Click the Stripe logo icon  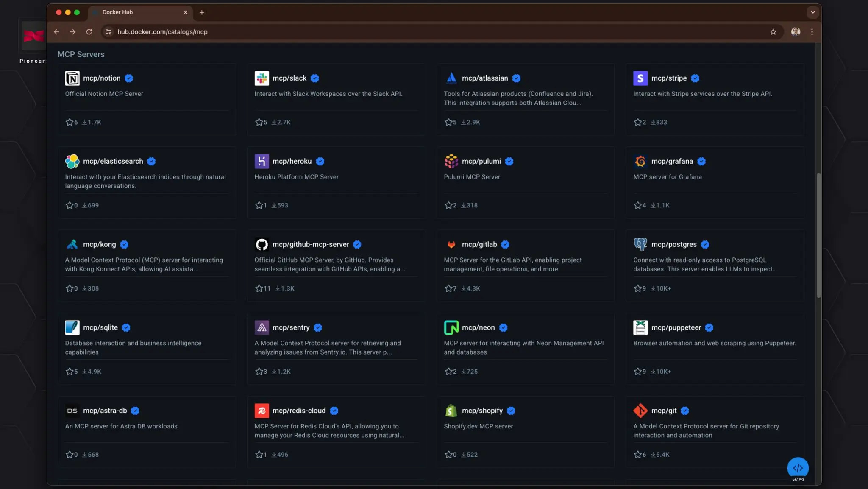(x=640, y=78)
